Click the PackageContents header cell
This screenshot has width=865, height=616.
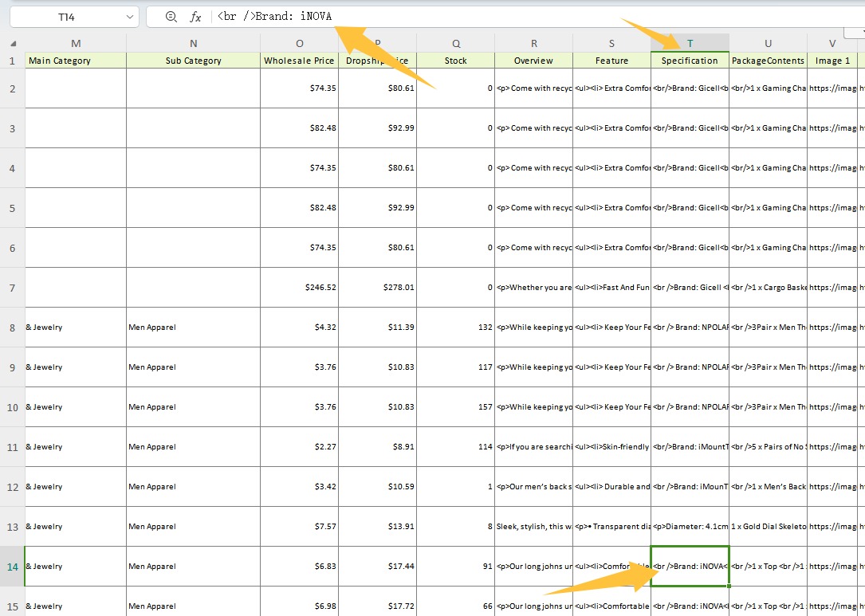click(768, 61)
